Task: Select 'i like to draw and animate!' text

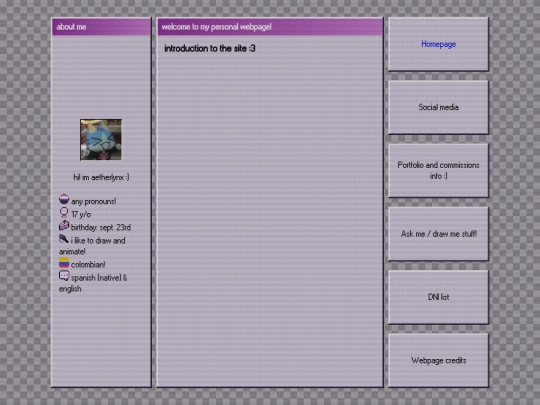Action: (92, 246)
